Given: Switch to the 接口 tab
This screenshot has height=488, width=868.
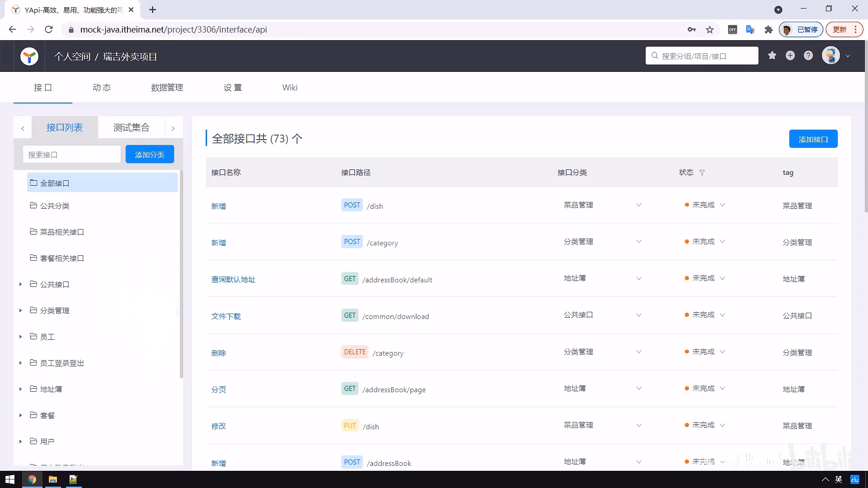Looking at the screenshot, I should pos(43,88).
